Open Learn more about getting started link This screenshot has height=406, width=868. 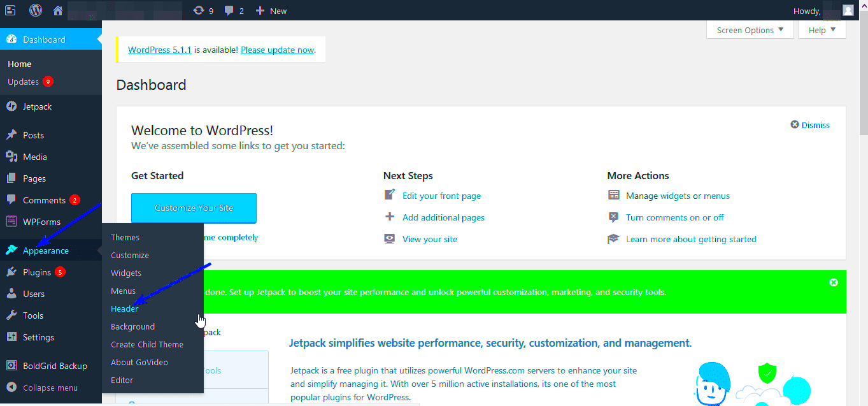(x=691, y=239)
